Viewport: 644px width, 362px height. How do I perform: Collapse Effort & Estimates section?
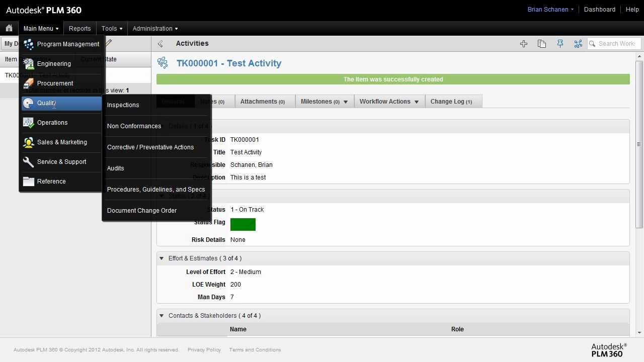(x=162, y=258)
